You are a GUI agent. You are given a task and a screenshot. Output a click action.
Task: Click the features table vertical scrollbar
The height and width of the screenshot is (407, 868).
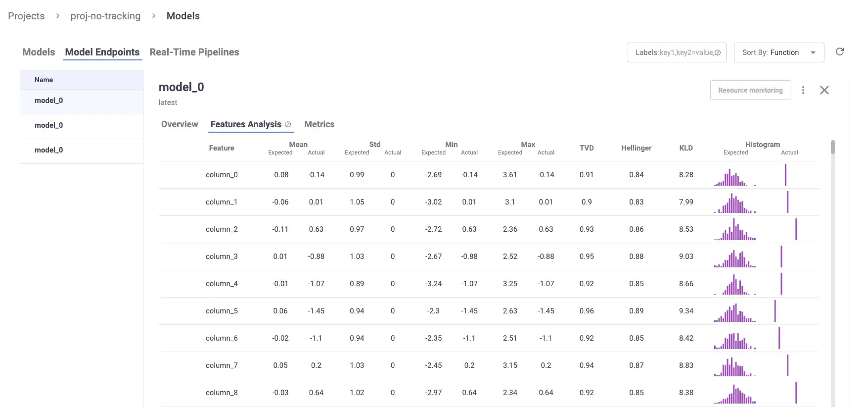click(x=832, y=148)
